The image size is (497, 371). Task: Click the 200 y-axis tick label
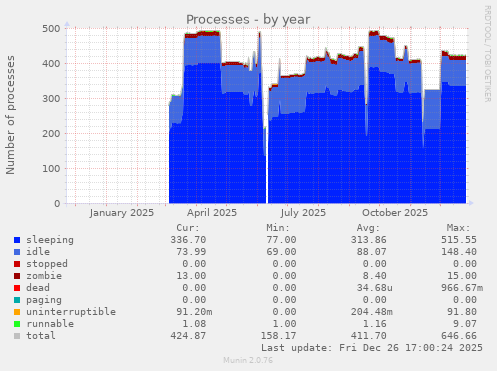pyautogui.click(x=51, y=133)
